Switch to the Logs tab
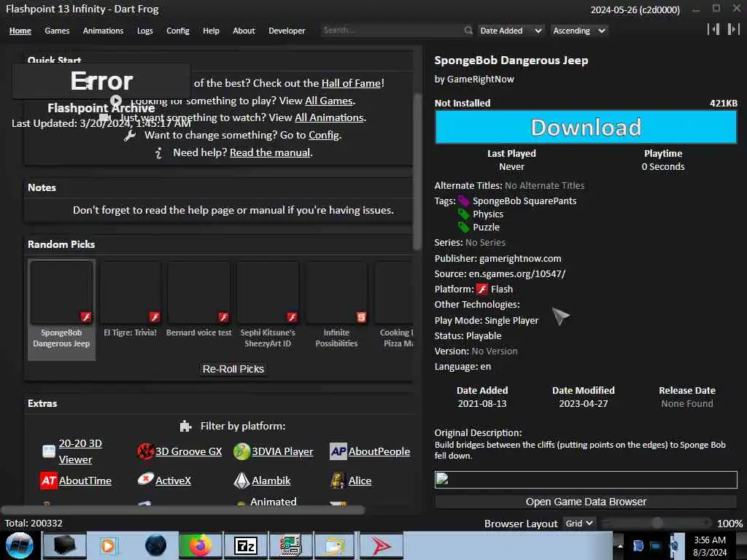Screen dimensions: 747x560 coord(145,31)
